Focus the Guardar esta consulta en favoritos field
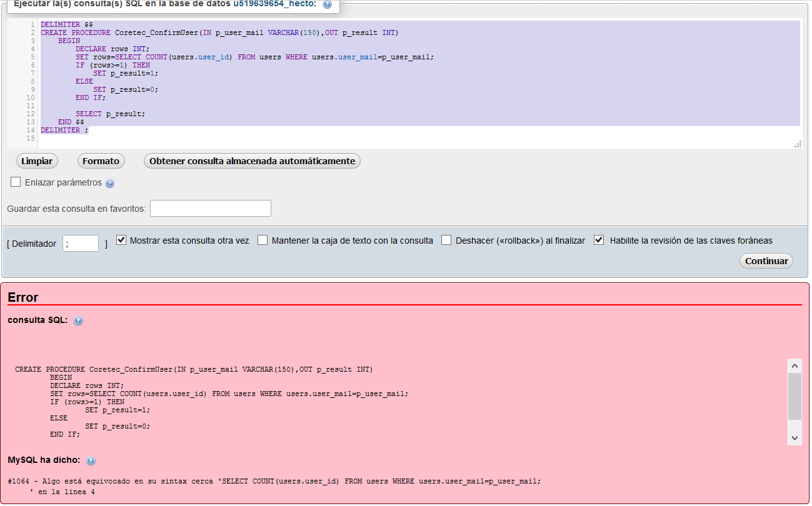This screenshot has height=506, width=812. 211,208
